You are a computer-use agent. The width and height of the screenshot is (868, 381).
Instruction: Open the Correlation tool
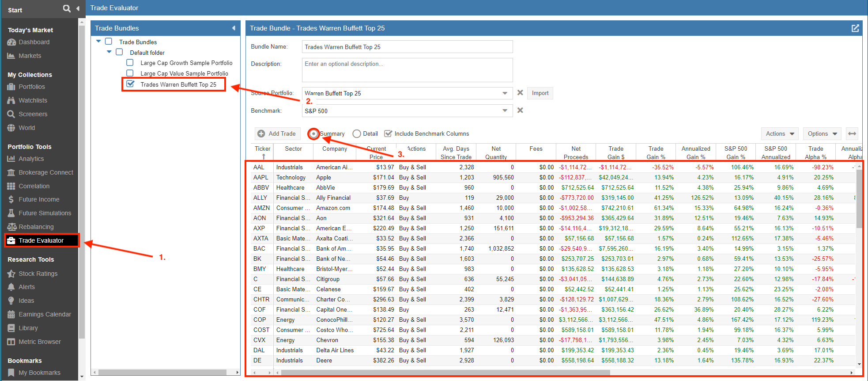(34, 186)
